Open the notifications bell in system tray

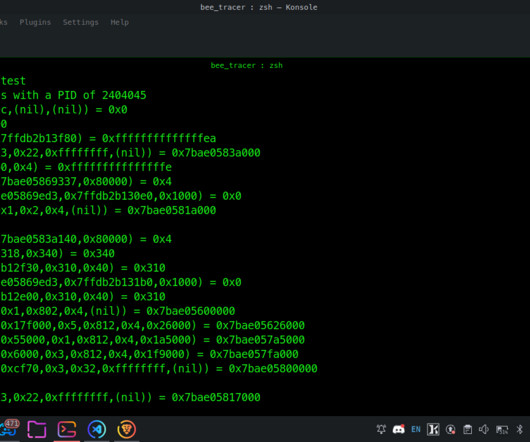pyautogui.click(x=381, y=429)
